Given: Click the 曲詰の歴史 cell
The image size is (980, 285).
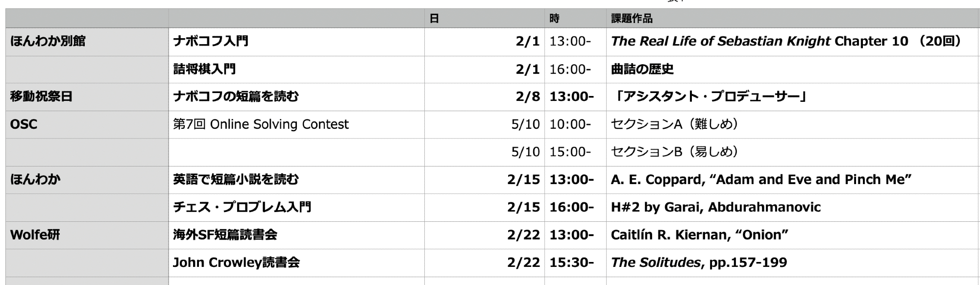Looking at the screenshot, I should tap(792, 69).
